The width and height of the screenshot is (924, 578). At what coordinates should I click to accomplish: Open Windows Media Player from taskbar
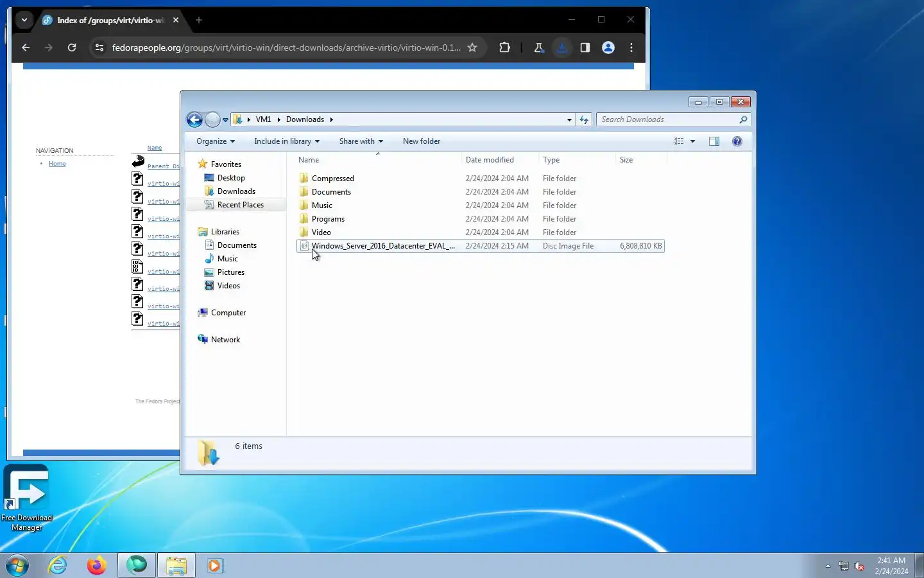pos(214,565)
